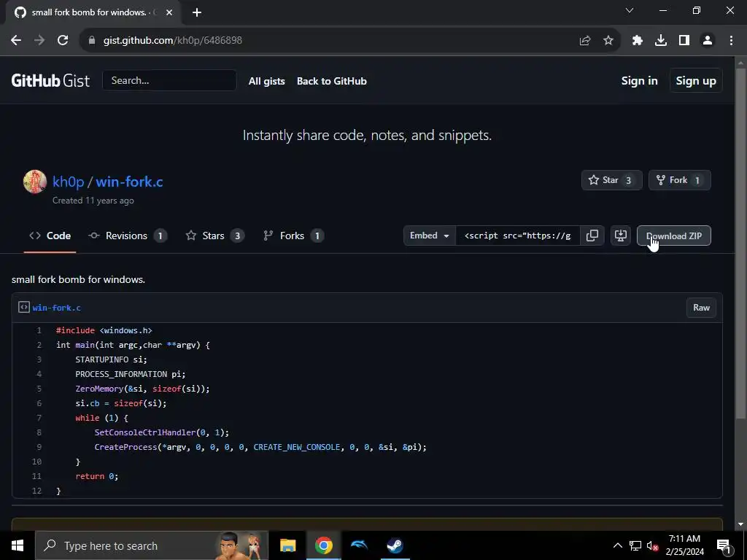The width and height of the screenshot is (747, 560).
Task: Expand the Embed dropdown
Action: pos(429,236)
